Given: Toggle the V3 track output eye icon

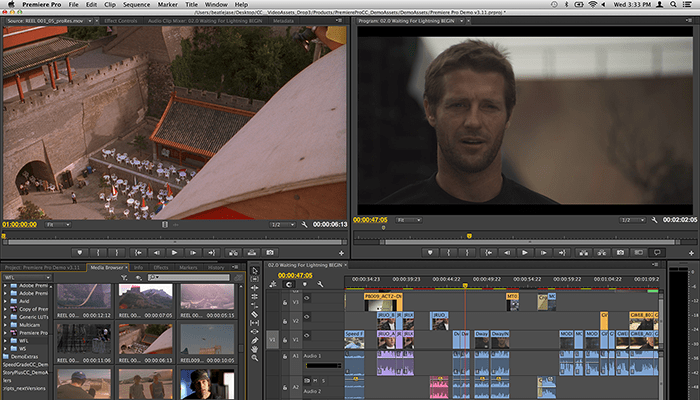Looking at the screenshot, I should pos(308,298).
